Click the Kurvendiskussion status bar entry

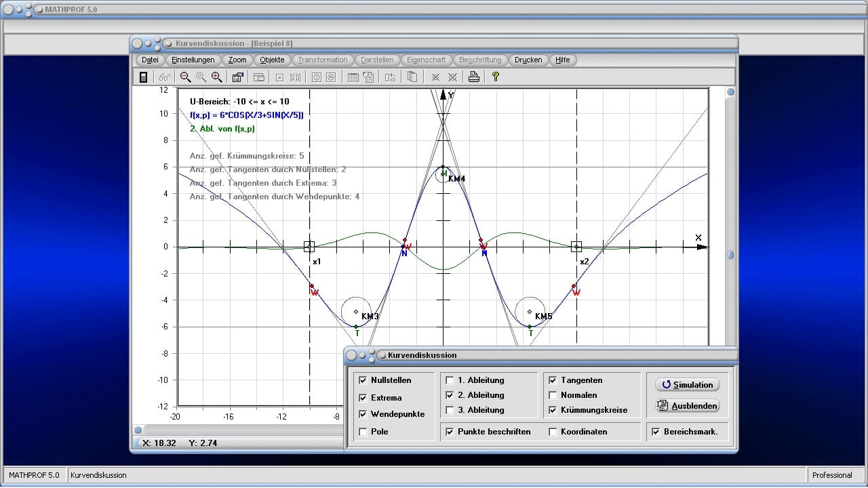coord(98,475)
